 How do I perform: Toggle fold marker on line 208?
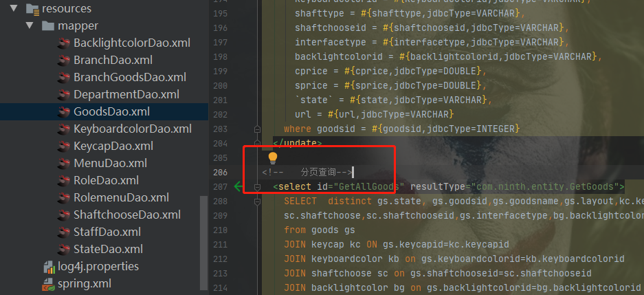point(258,201)
